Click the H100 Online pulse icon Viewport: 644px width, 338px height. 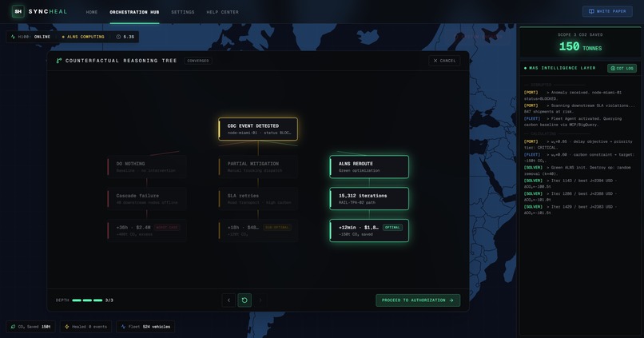(x=13, y=37)
